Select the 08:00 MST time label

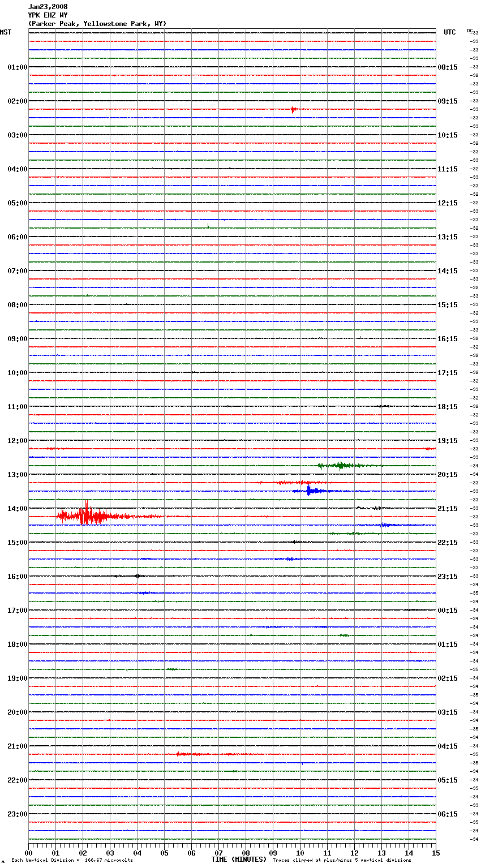[x=18, y=305]
